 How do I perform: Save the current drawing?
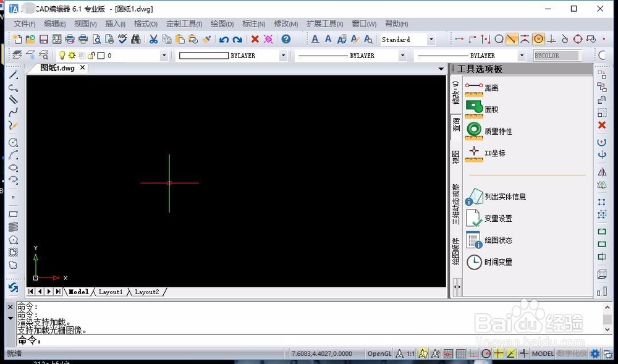(44, 39)
